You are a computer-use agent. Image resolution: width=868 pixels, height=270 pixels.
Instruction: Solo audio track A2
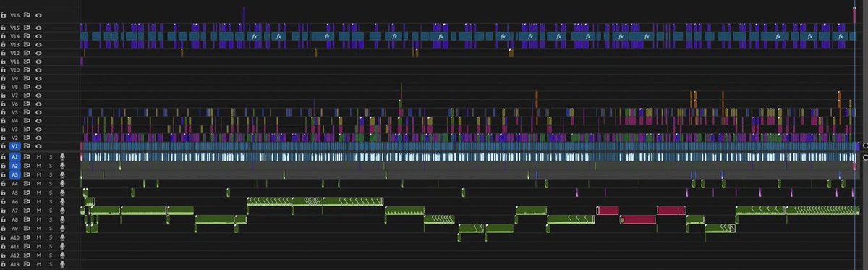51,166
